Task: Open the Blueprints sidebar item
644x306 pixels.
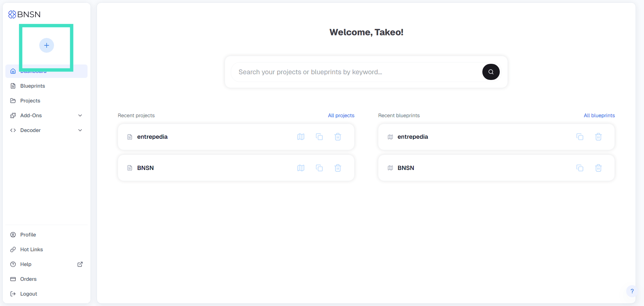Action: [x=33, y=86]
